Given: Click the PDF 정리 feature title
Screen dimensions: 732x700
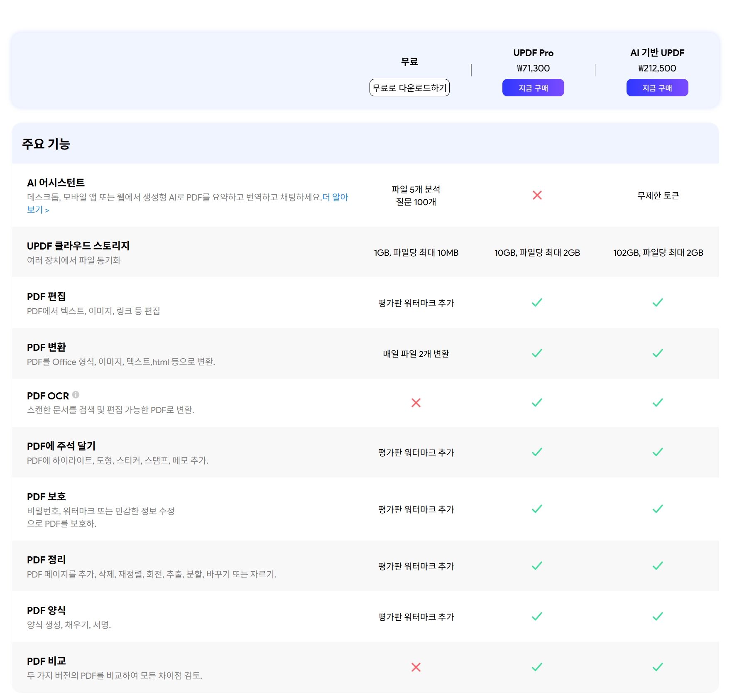Looking at the screenshot, I should pos(47,560).
